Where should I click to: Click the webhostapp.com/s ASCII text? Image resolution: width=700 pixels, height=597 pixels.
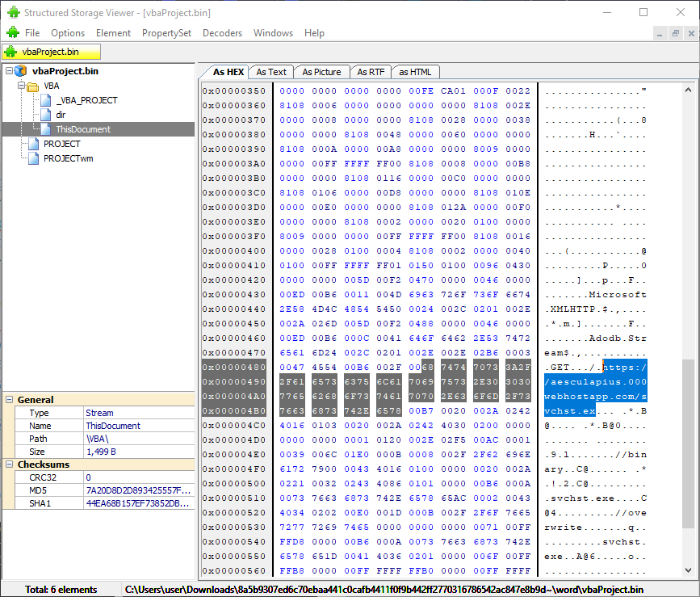(x=596, y=396)
